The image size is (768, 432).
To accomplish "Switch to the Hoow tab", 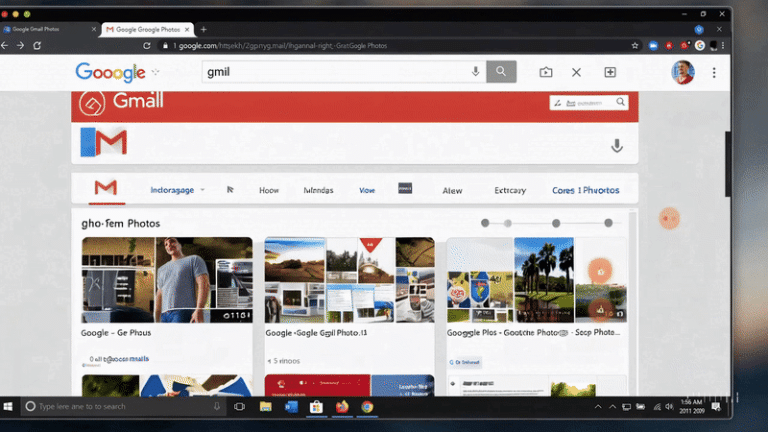I will tap(269, 190).
